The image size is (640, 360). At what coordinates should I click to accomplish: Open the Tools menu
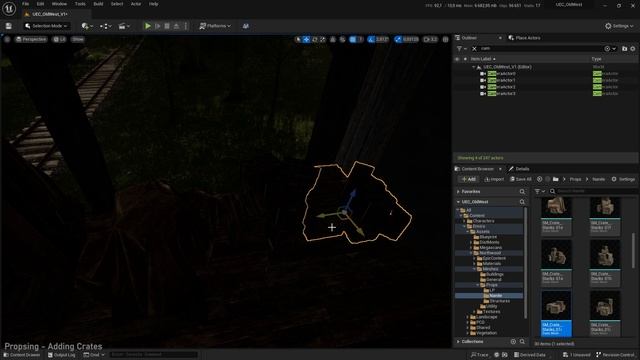80,4
